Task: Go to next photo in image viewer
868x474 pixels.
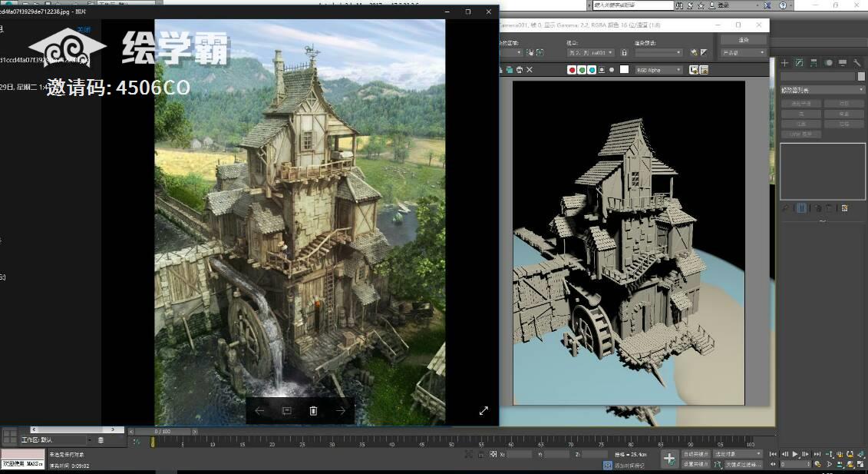Action: tap(341, 411)
